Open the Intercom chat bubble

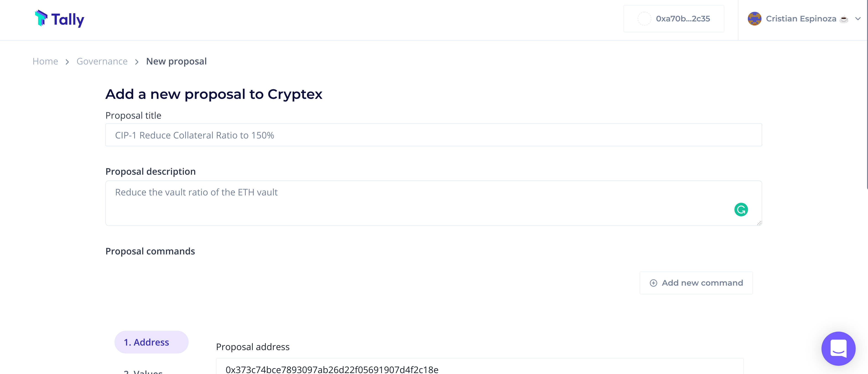click(x=838, y=348)
